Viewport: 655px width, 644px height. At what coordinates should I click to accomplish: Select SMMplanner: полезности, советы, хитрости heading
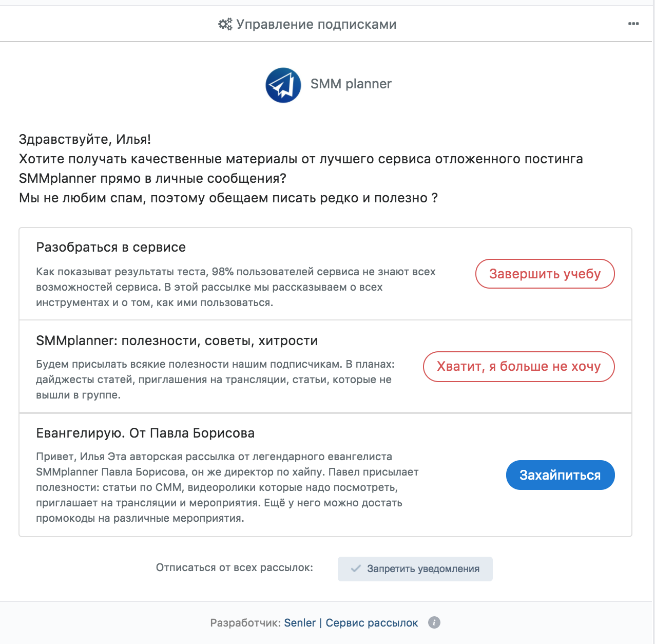tap(177, 340)
